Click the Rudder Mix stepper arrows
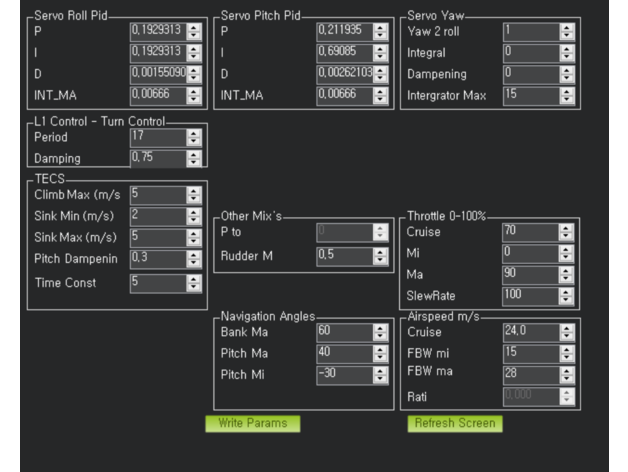 coord(380,255)
